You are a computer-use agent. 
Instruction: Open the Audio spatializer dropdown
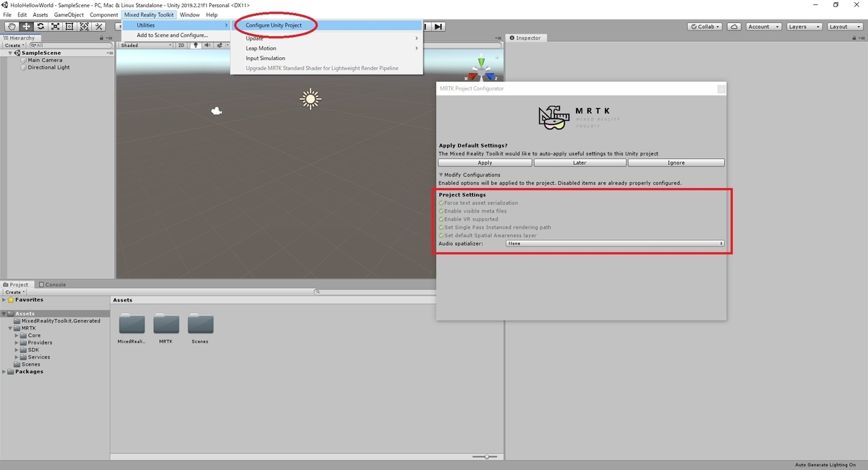pyautogui.click(x=615, y=244)
